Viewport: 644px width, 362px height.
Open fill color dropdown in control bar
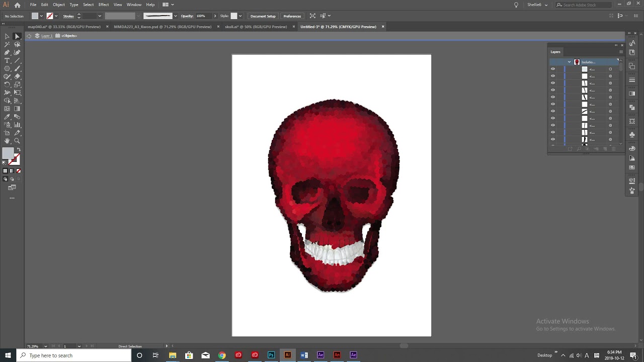(41, 16)
